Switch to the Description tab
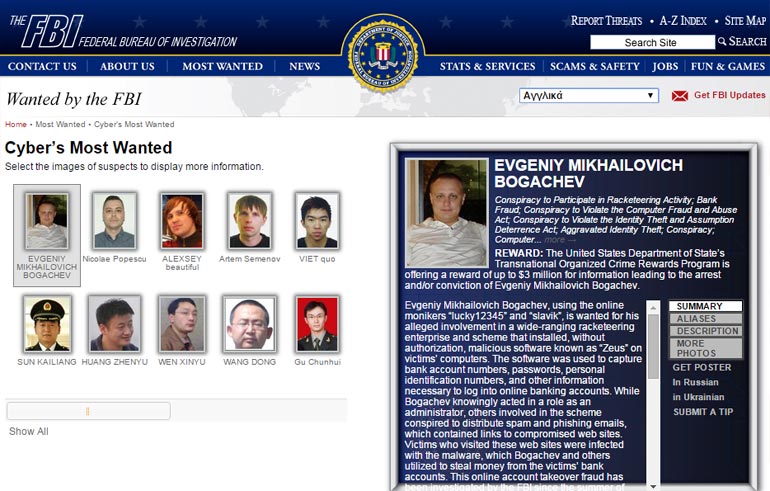 click(x=706, y=331)
